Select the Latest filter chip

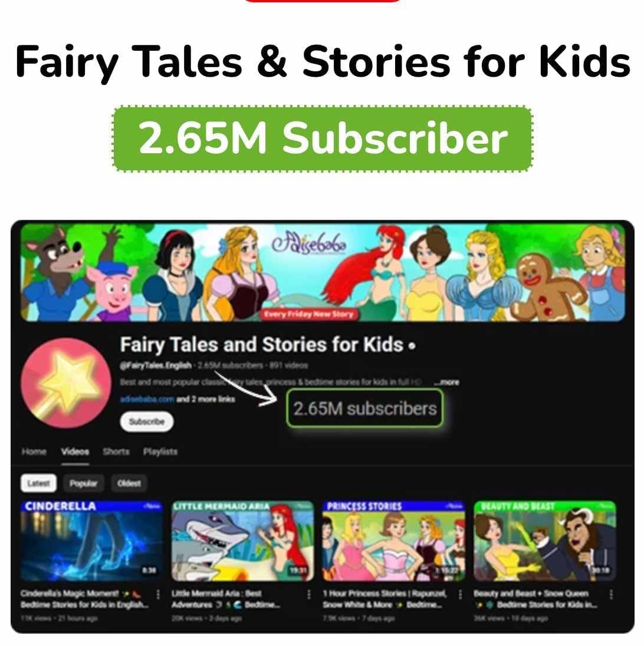38,483
